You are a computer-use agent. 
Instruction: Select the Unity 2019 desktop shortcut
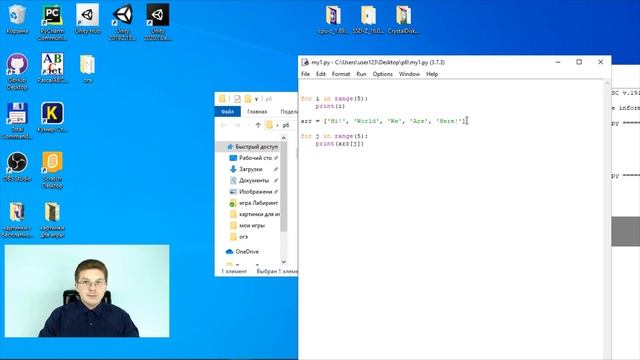[122, 22]
